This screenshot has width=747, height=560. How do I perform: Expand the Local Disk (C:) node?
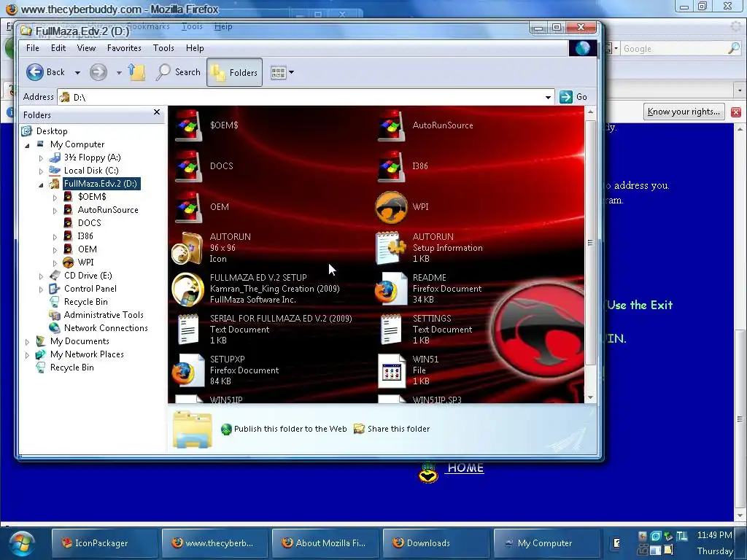41,171
